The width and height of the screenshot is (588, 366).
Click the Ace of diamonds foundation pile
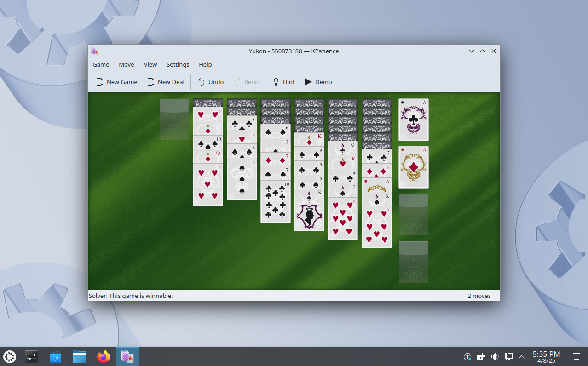[414, 167]
